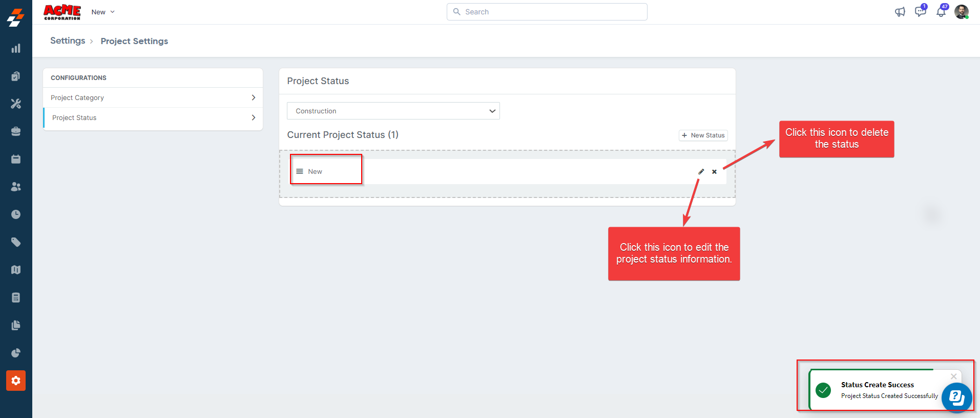Viewport: 980px width, 418px height.
Task: Open the folded map icon in sidebar
Action: click(x=16, y=270)
